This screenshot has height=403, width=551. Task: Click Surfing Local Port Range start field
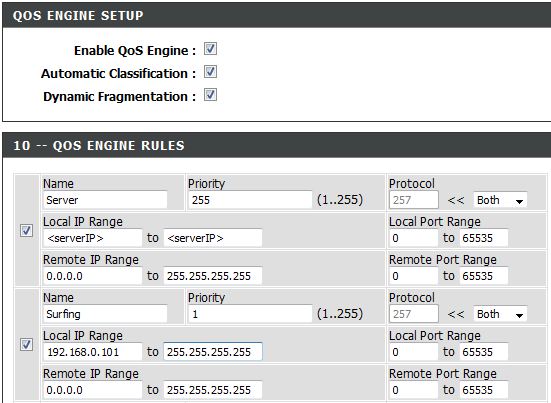point(414,352)
